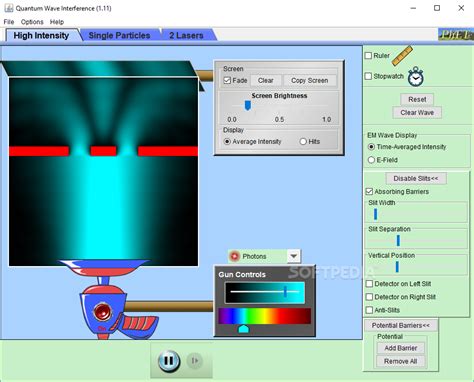This screenshot has width=474, height=382.
Task: Select Average Intensity display
Action: click(227, 141)
